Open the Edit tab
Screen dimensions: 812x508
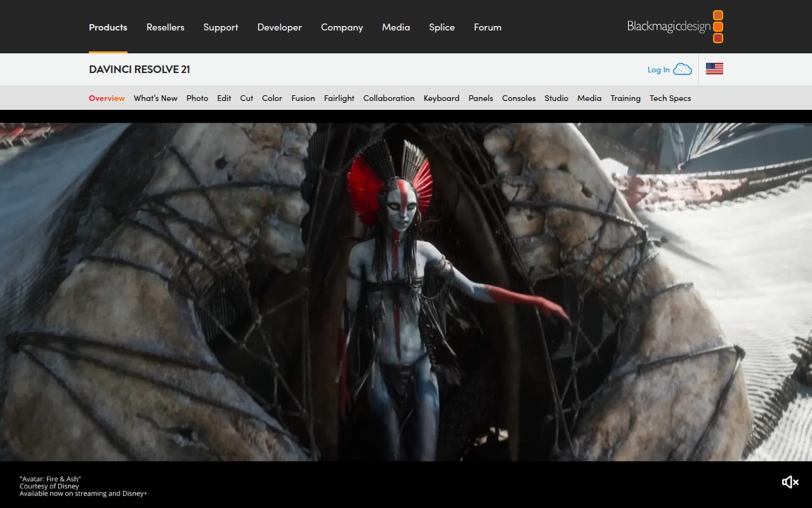[224, 98]
